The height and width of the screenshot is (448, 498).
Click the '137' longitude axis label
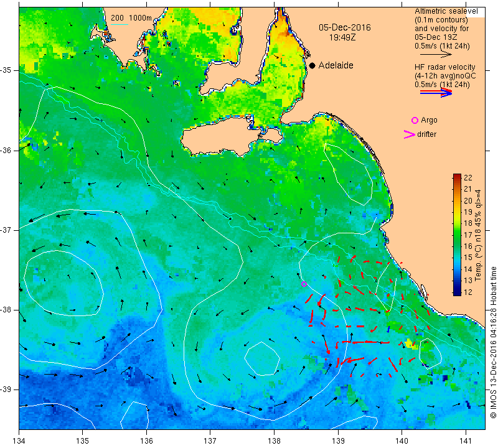210,441
